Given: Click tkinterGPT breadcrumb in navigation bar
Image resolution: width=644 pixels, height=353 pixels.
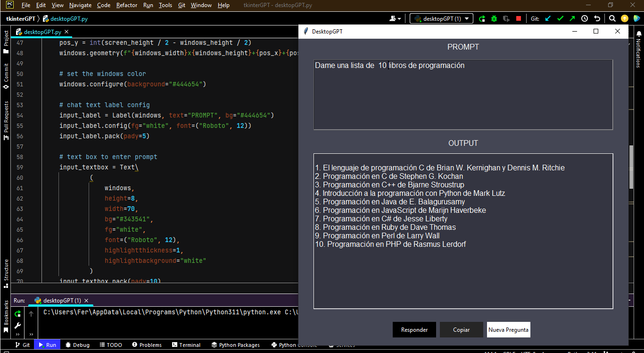Looking at the screenshot, I should [x=20, y=19].
